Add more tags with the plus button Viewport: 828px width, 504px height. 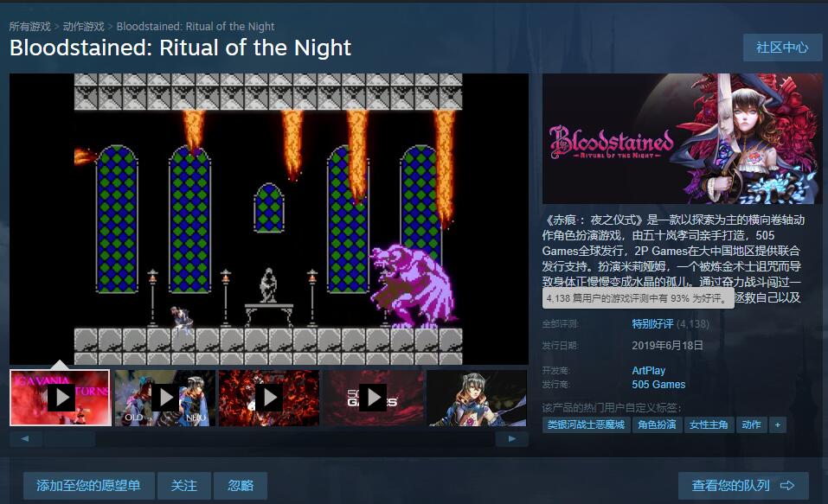[777, 424]
